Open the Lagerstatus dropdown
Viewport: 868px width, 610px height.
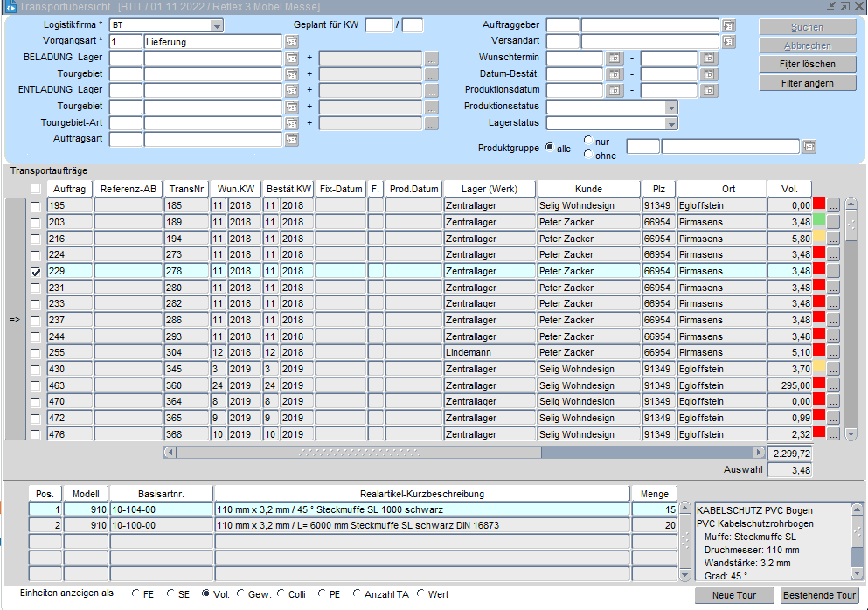coord(670,124)
